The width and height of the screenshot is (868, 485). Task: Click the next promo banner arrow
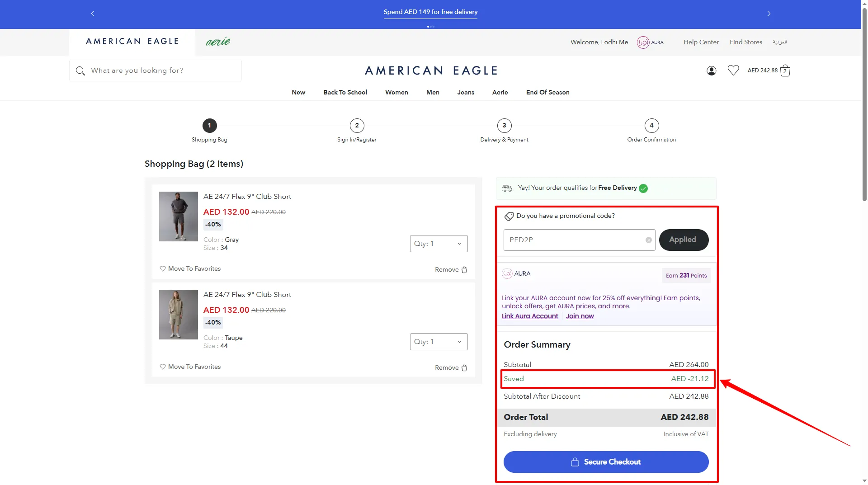tap(769, 14)
